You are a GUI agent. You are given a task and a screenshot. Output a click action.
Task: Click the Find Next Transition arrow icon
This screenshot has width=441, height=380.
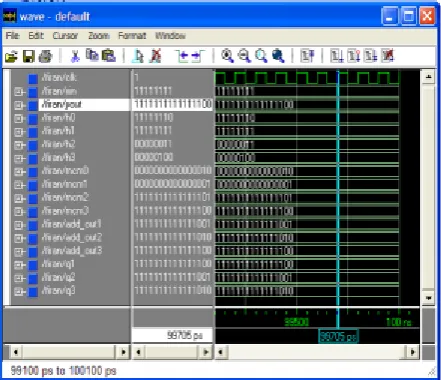pos(198,56)
